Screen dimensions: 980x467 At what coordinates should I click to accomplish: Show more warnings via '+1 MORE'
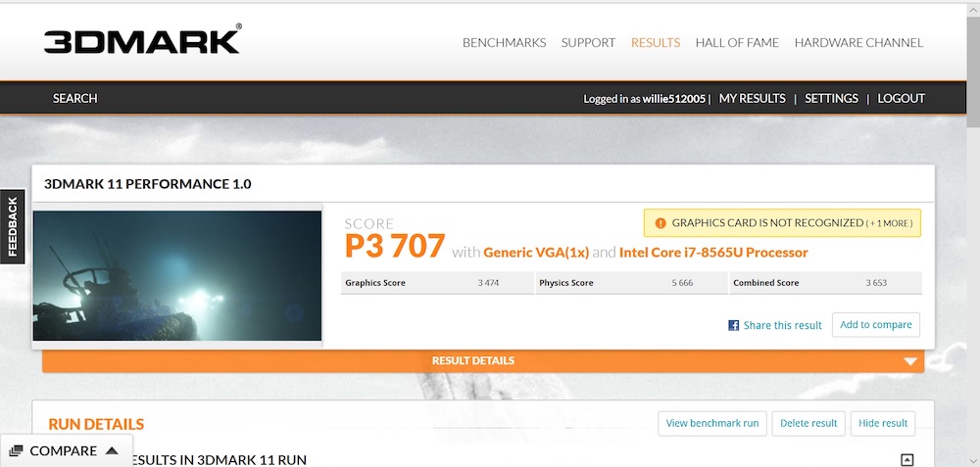pos(889,223)
